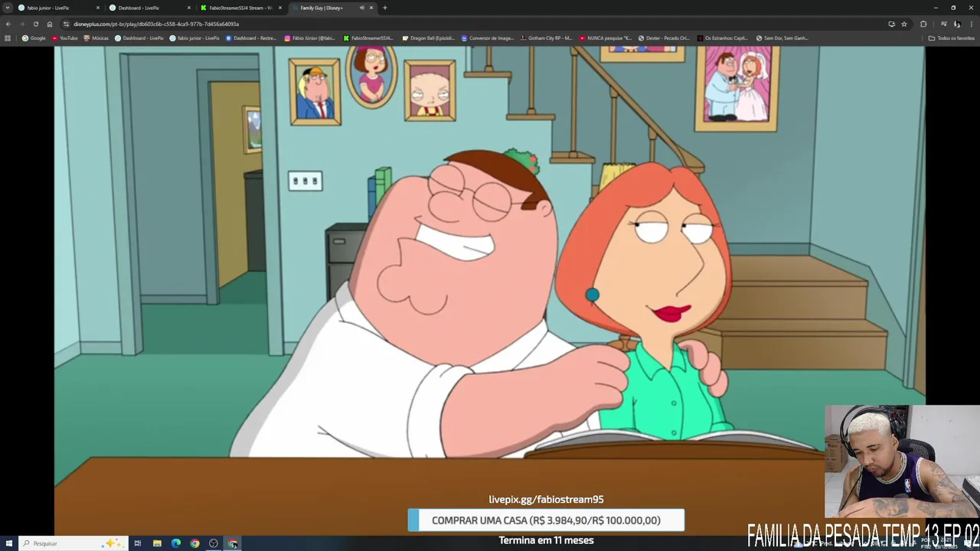Viewport: 980px width, 551px height.
Task: Close the 'fabio junior - LivePix' tab
Action: (x=98, y=8)
